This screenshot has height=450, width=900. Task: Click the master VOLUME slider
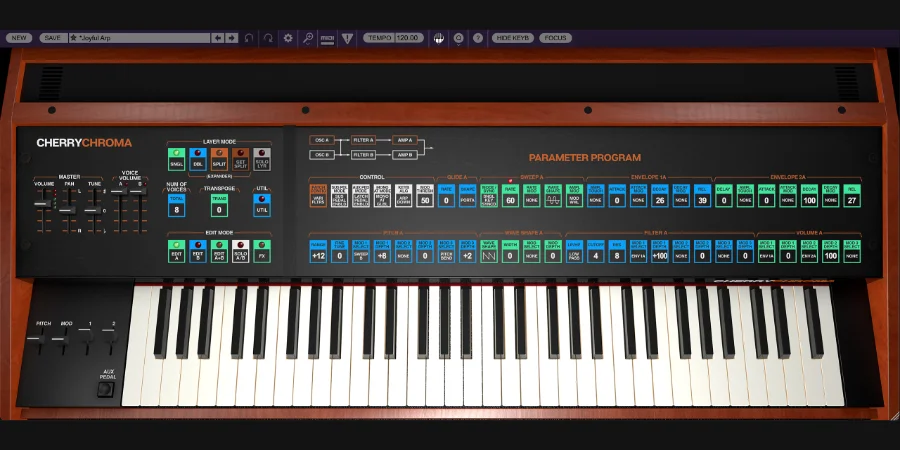tap(42, 204)
